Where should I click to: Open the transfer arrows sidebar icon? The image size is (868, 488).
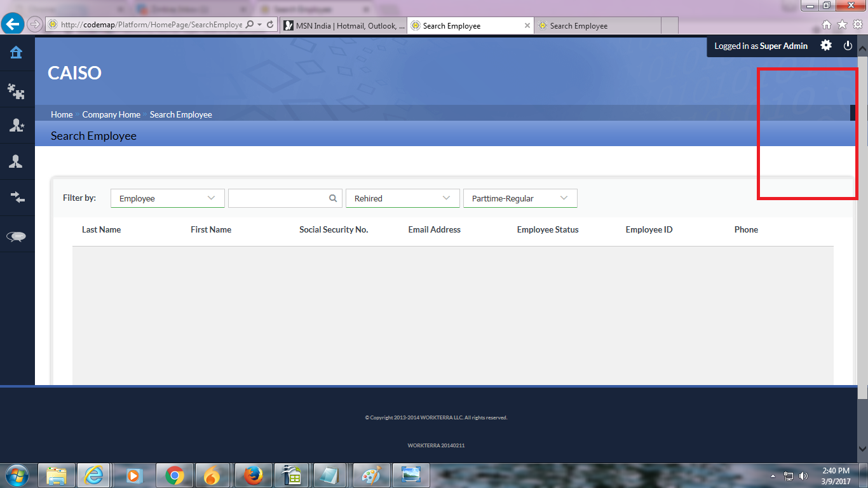[x=17, y=198]
